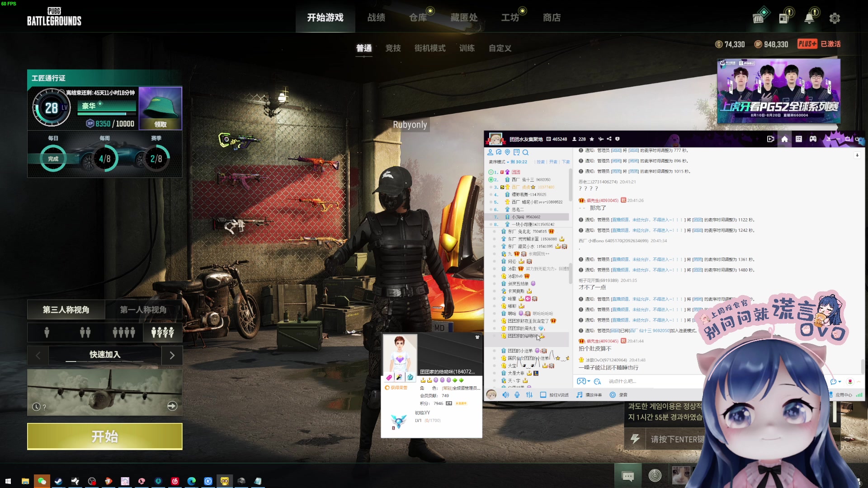The height and width of the screenshot is (488, 868).
Task: Expand the 麦序模式 dropdown
Action: [x=499, y=162]
